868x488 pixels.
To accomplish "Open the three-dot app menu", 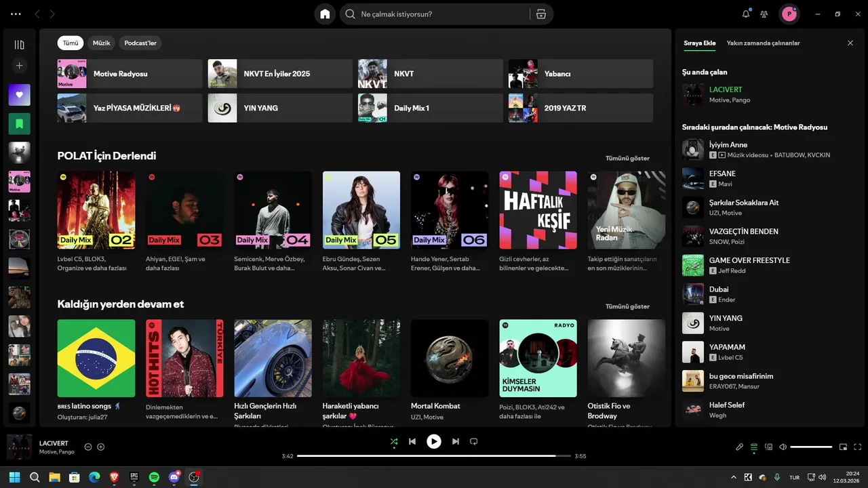I will (16, 14).
